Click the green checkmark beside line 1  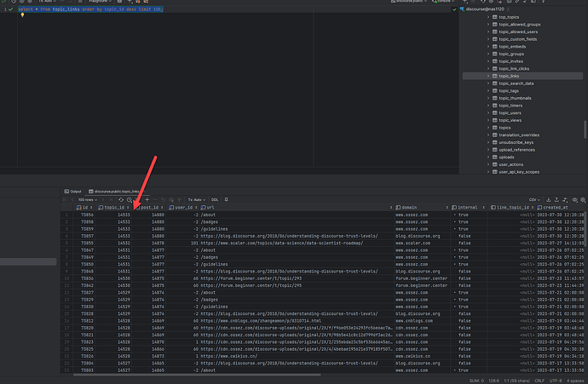pyautogui.click(x=11, y=9)
